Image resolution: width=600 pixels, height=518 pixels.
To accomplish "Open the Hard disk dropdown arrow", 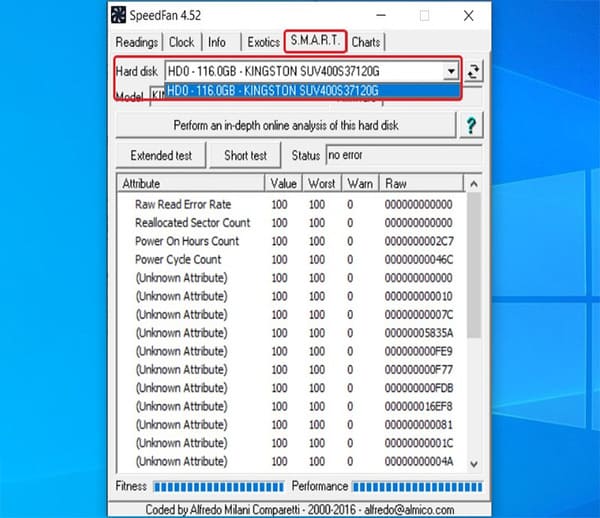I will (x=451, y=71).
